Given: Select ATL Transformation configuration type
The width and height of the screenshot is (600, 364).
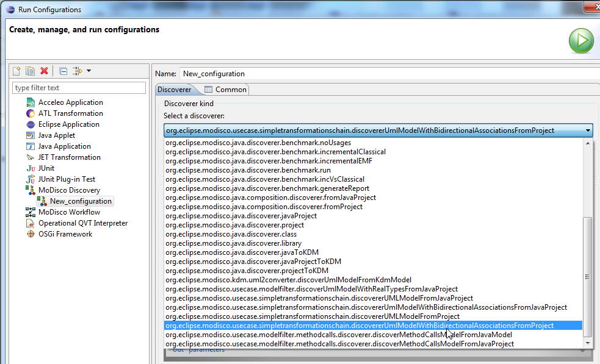Looking at the screenshot, I should click(x=71, y=113).
